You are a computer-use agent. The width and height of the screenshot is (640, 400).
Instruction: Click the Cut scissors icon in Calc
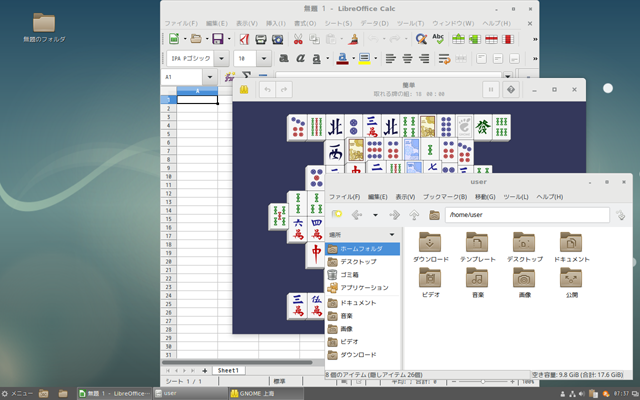point(298,39)
